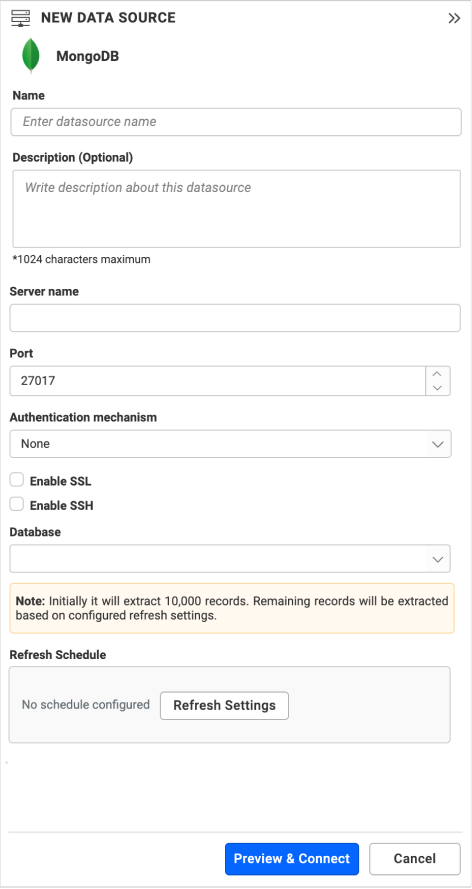Focus the datasource Name field
The height and width of the screenshot is (889, 472).
point(236,122)
